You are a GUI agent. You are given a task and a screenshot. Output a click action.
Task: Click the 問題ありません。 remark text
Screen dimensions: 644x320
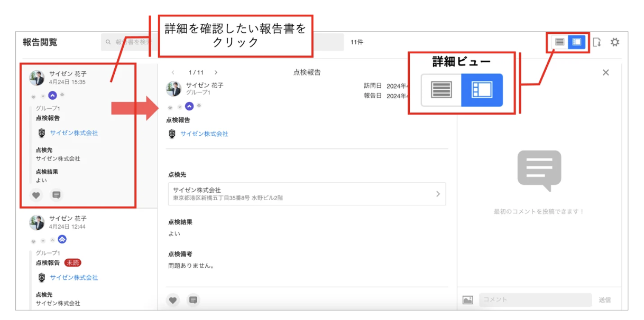191,266
